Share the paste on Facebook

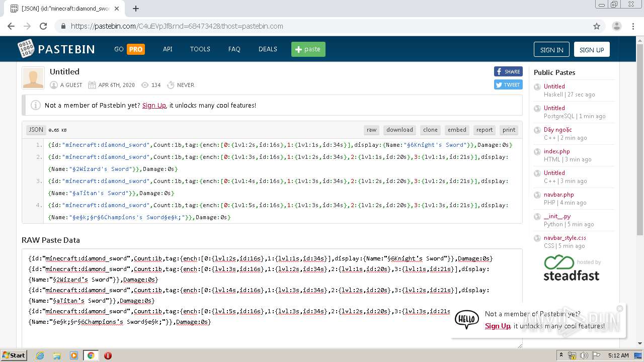[508, 71]
